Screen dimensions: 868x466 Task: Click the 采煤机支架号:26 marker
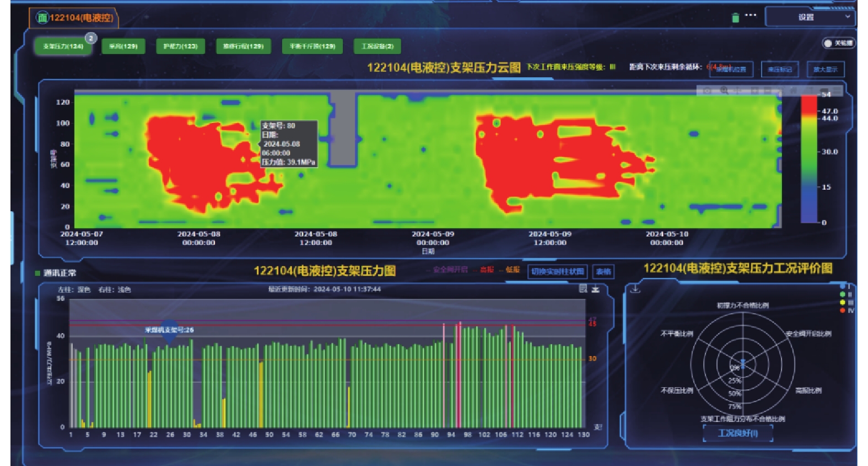[169, 330]
